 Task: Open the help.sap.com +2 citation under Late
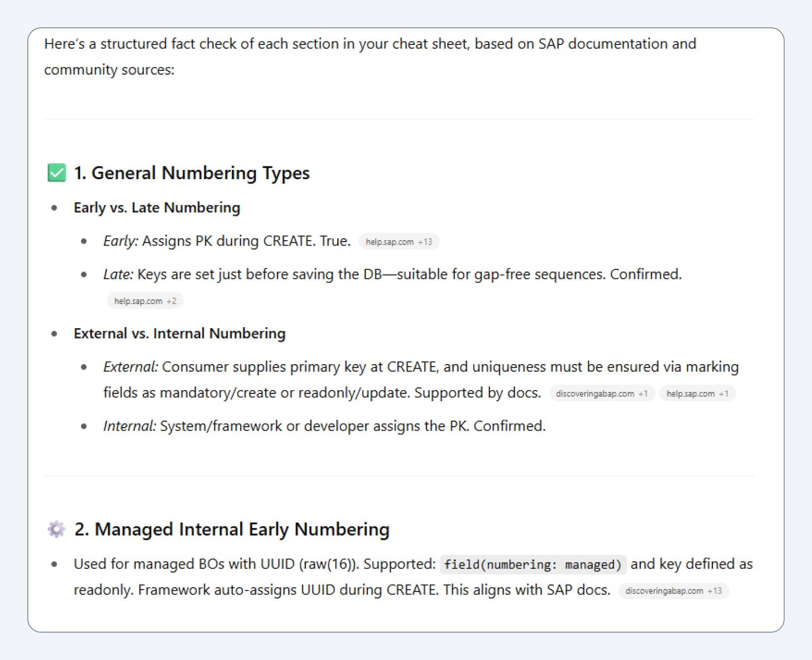145,301
